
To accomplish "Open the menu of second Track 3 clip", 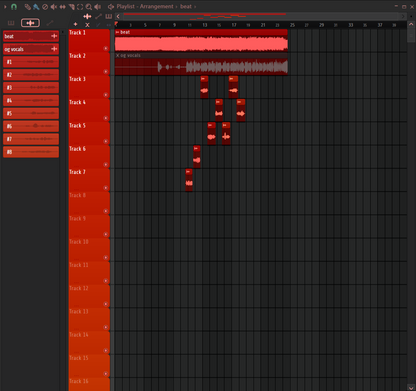I will 231,79.
